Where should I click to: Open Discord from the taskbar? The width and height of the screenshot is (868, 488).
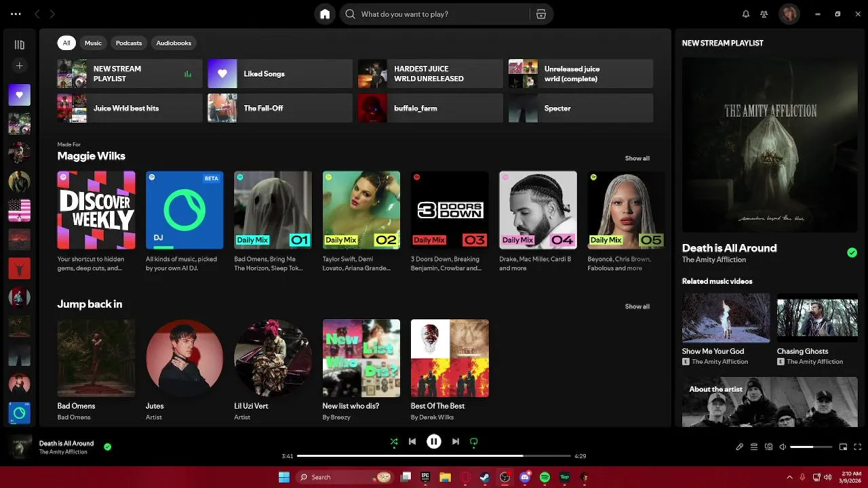coord(525,477)
